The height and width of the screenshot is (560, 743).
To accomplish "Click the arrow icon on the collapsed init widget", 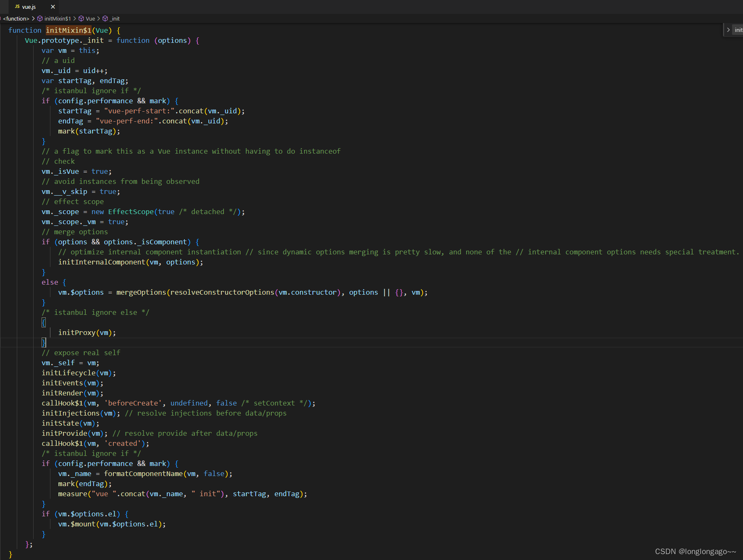I will 729,29.
